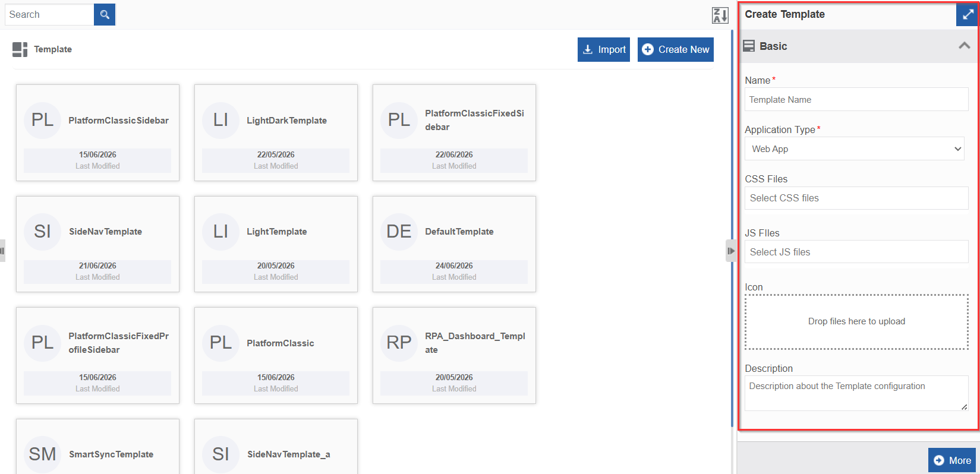
Task: Open the Select JS files selector
Action: tap(856, 252)
